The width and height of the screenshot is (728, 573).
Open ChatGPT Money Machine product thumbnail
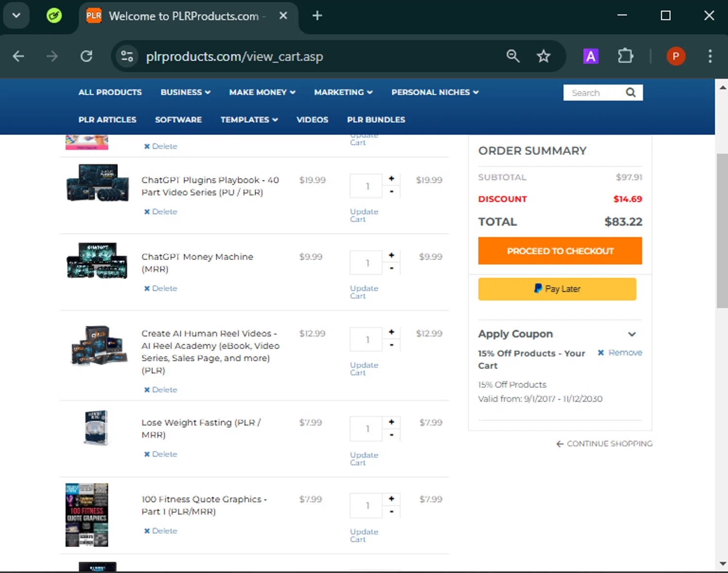97,260
